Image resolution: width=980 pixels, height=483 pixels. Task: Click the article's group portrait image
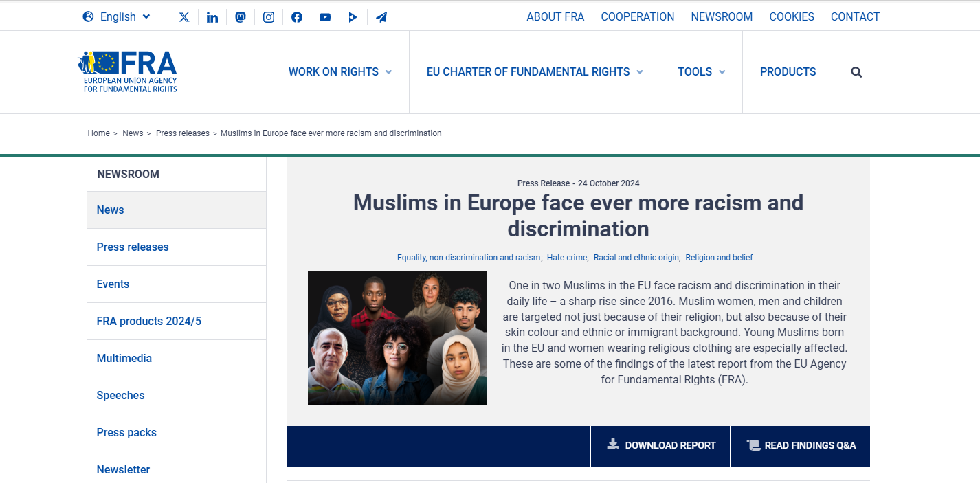(x=397, y=338)
